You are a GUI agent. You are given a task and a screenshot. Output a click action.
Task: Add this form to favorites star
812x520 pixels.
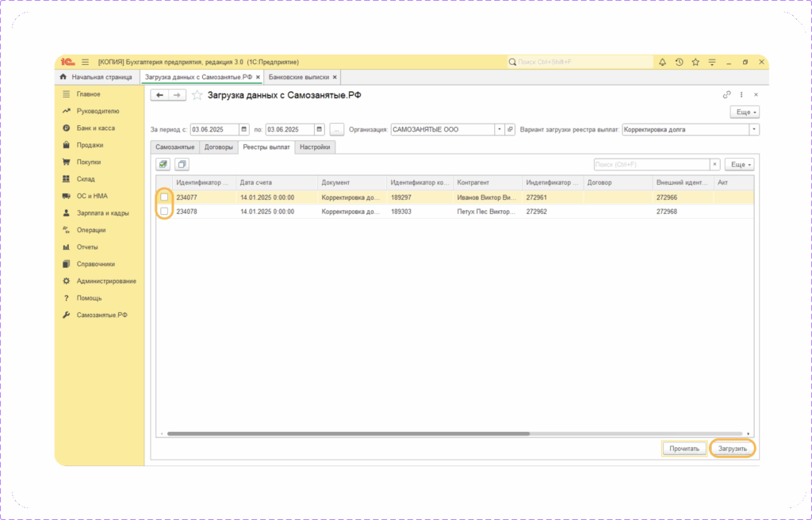pos(197,95)
